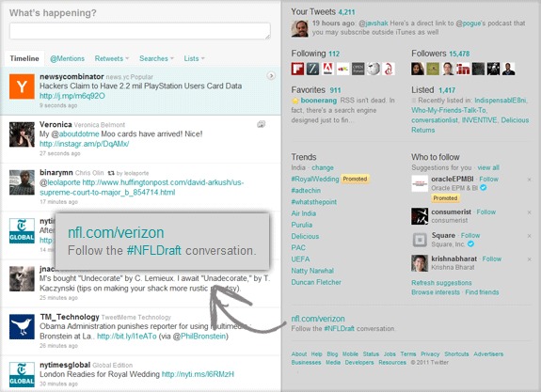
Task: Open the newsycombinator tweet details arrow
Action: point(271,76)
